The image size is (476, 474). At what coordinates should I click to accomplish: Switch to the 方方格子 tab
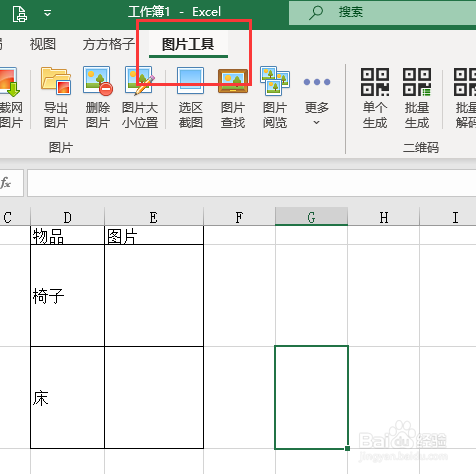pos(109,44)
